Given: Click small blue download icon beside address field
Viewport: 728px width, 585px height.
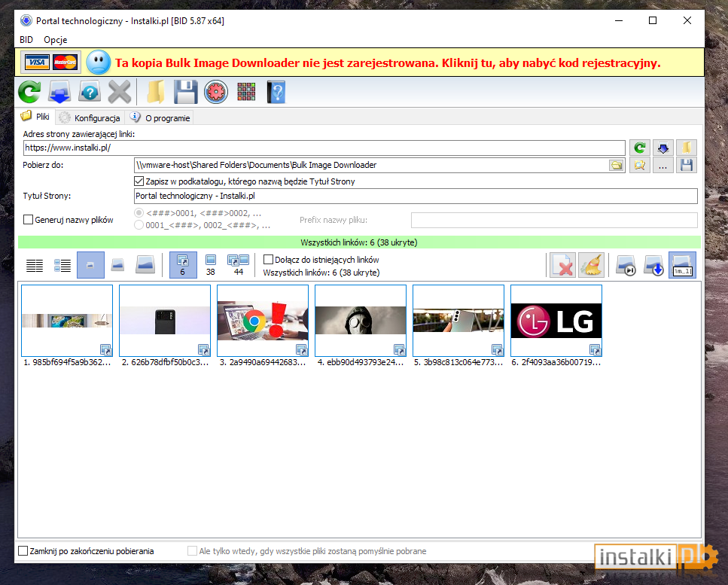Looking at the screenshot, I should point(663,148).
